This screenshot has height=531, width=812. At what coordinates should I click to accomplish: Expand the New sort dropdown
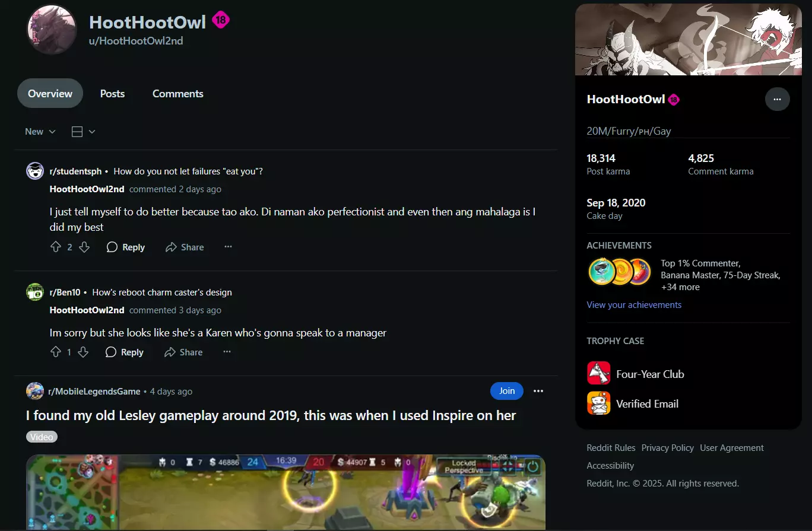(40, 132)
